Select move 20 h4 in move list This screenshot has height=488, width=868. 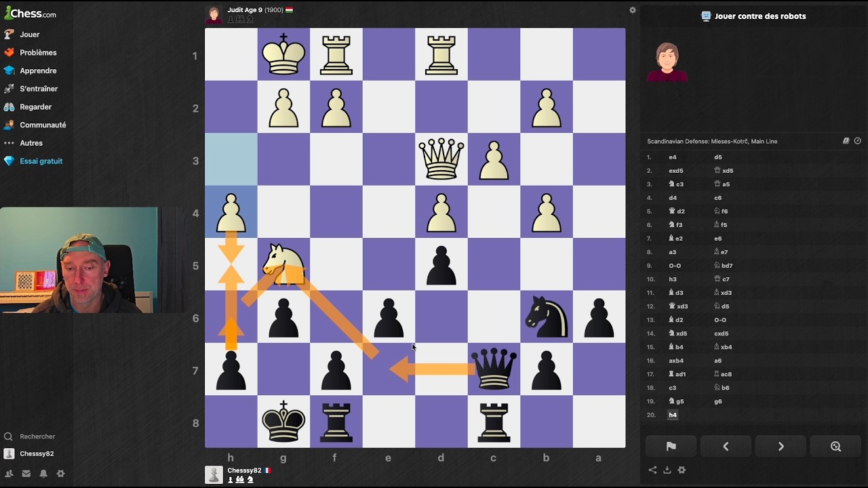(x=673, y=415)
